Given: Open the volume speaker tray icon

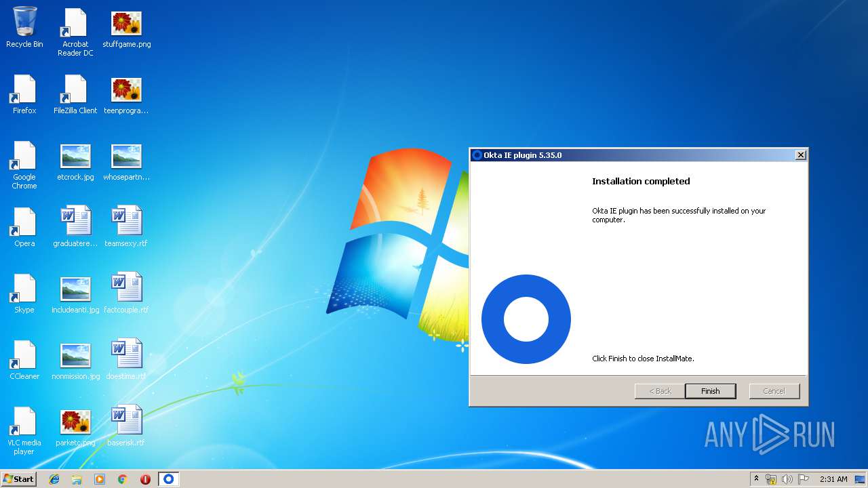Looking at the screenshot, I should tap(787, 479).
